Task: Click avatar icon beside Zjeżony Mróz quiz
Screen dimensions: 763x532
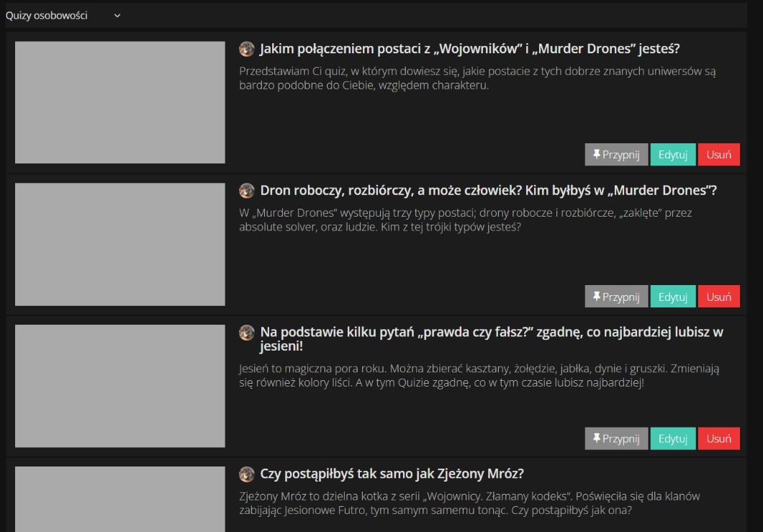Action: tap(247, 474)
